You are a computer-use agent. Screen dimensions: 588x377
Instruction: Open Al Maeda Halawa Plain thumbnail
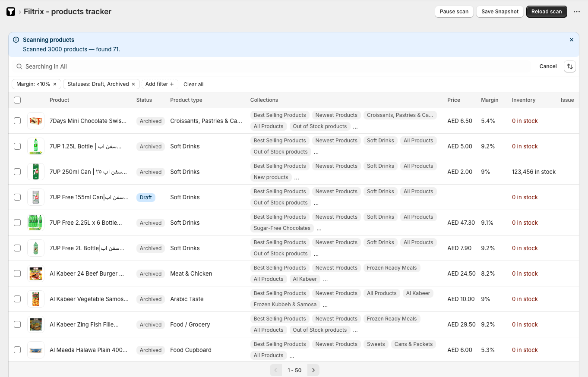[x=36, y=350]
